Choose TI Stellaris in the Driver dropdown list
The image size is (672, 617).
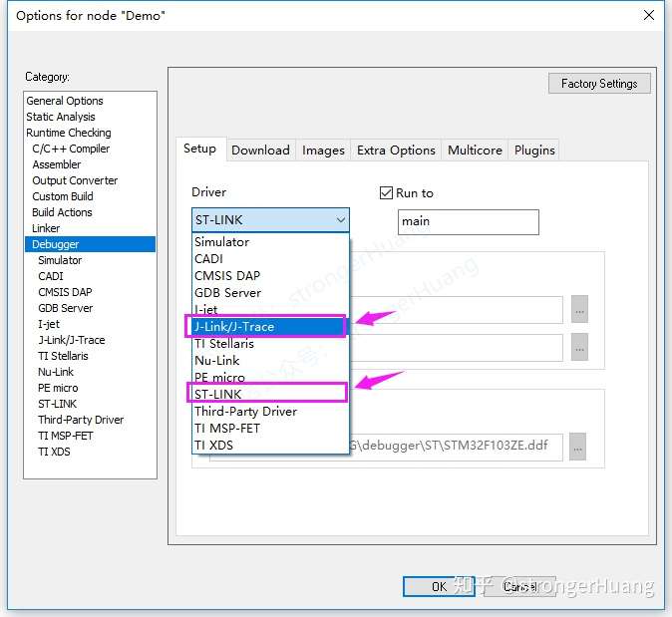(x=270, y=344)
